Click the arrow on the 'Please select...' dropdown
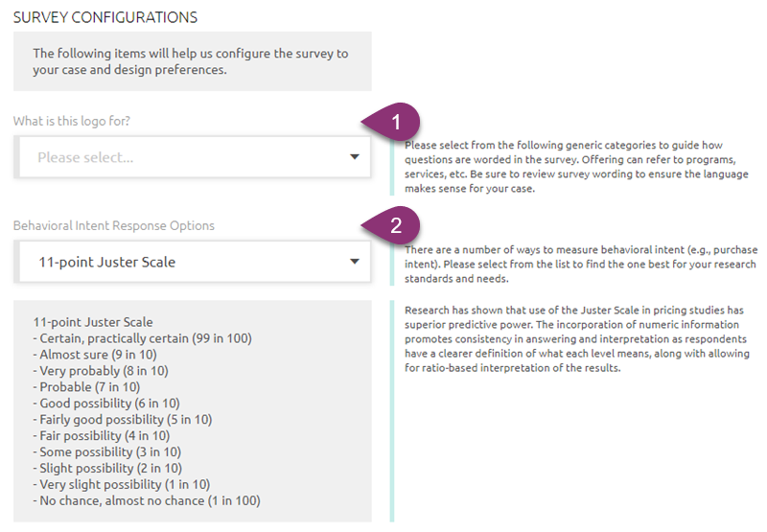The width and height of the screenshot is (767, 532). coord(354,157)
